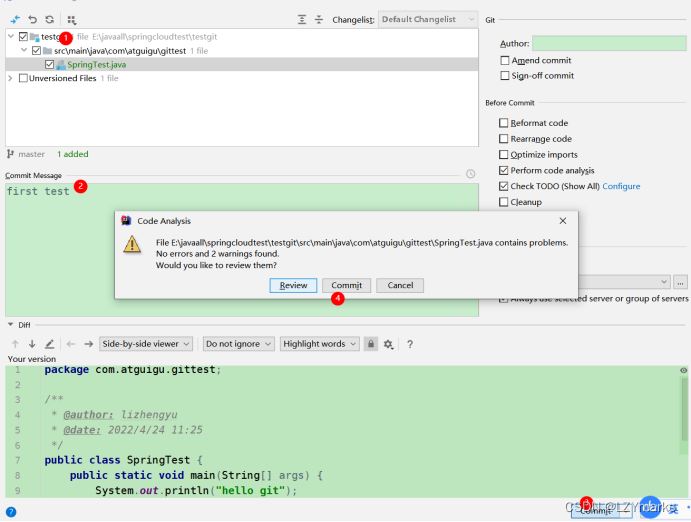Click the blue help icon at bottom left
691x522 pixels.
pos(11,512)
